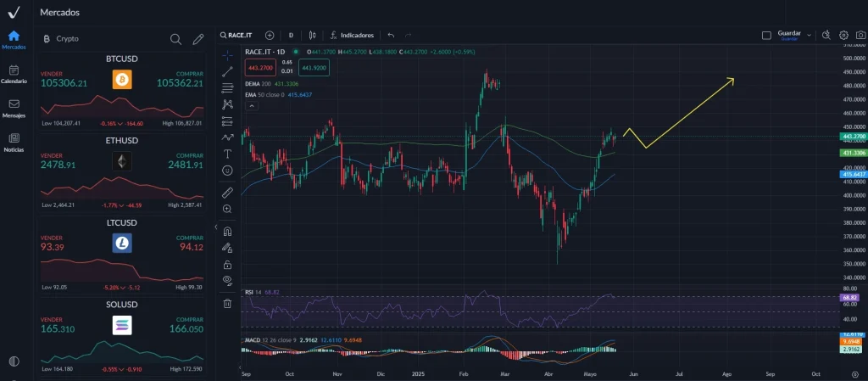Select the trend line drawing tool

227,71
